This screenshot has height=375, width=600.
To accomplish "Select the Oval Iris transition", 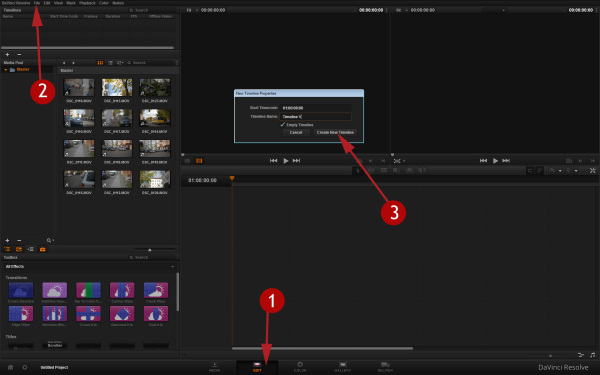I will (x=156, y=314).
